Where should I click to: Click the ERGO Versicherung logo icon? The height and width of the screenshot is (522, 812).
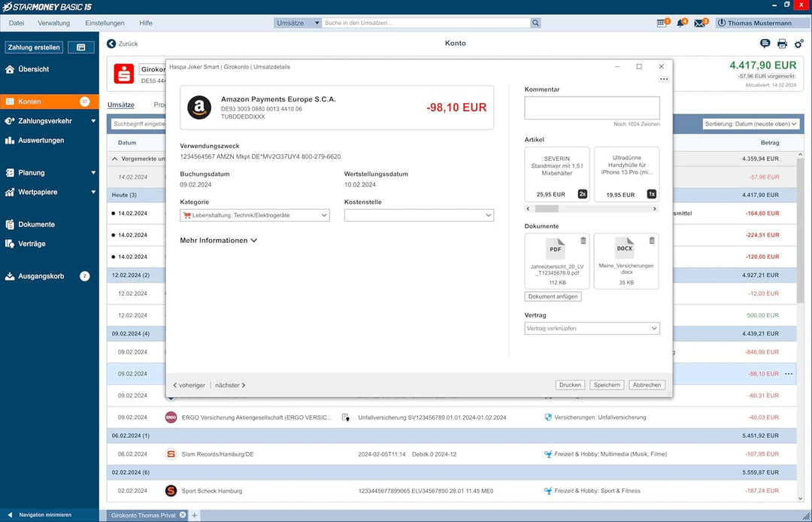[171, 417]
